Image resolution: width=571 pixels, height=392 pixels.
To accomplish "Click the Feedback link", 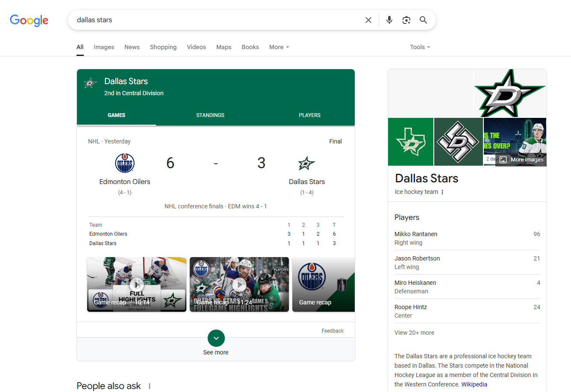I will coord(333,331).
